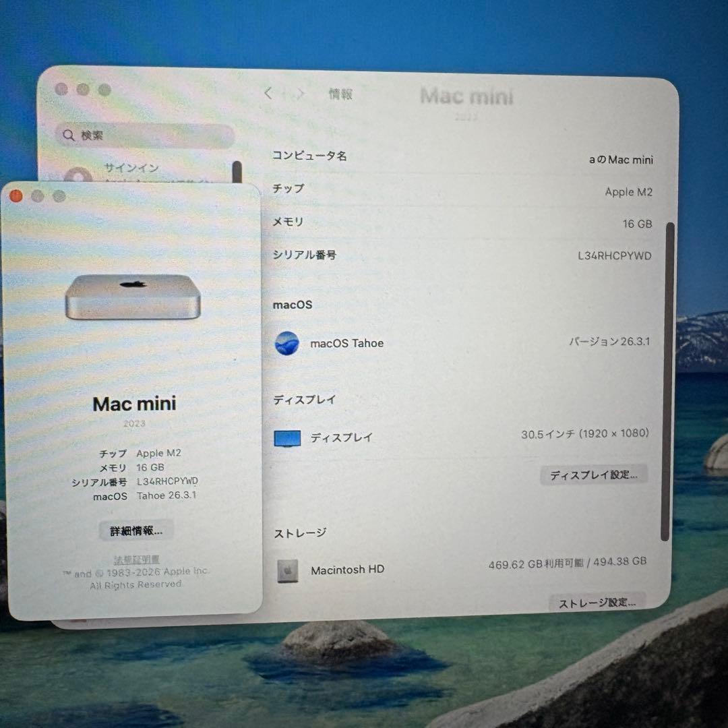Open ディスプレイ設定... button

[593, 475]
